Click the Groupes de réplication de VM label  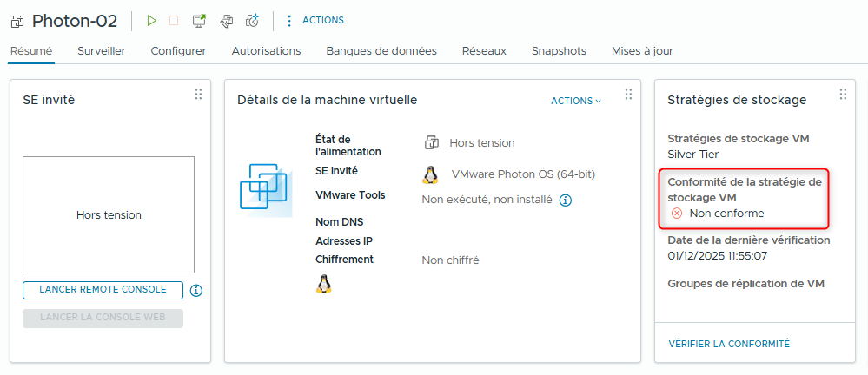[746, 284]
